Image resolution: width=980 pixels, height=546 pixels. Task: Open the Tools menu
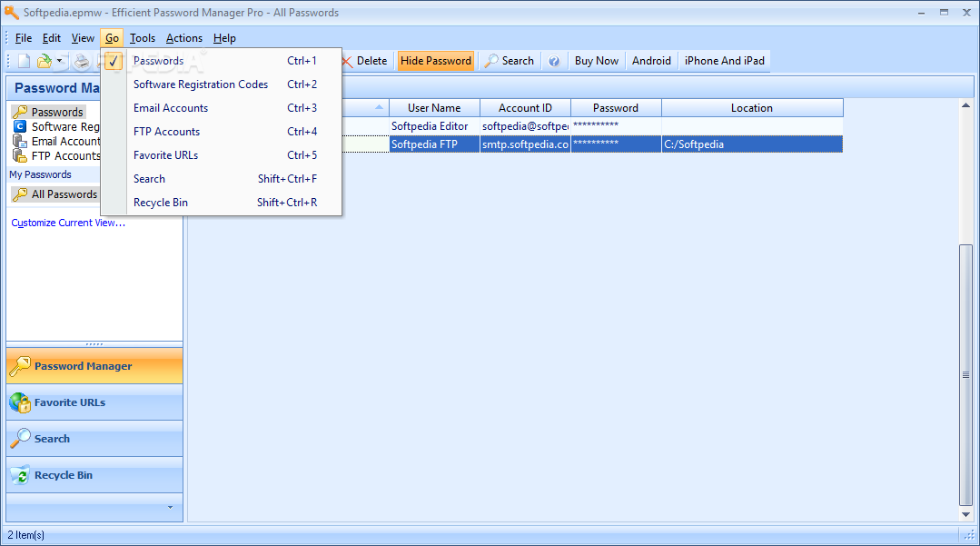tap(143, 38)
